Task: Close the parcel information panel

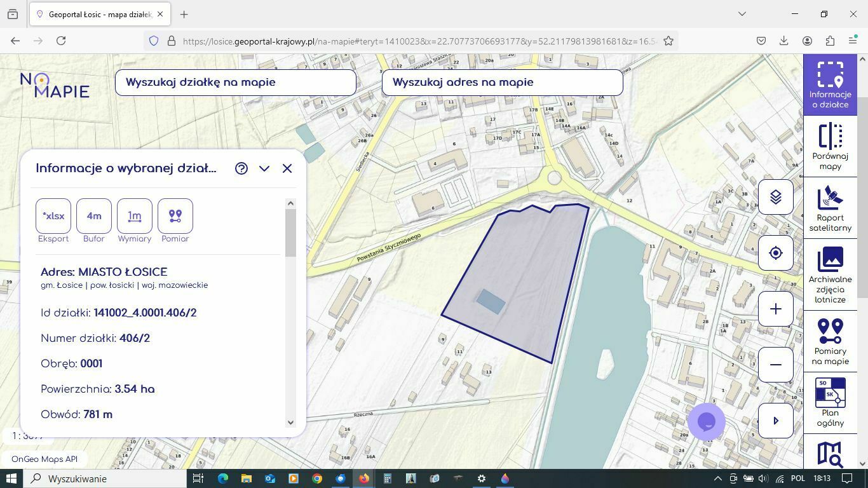Action: click(x=287, y=168)
